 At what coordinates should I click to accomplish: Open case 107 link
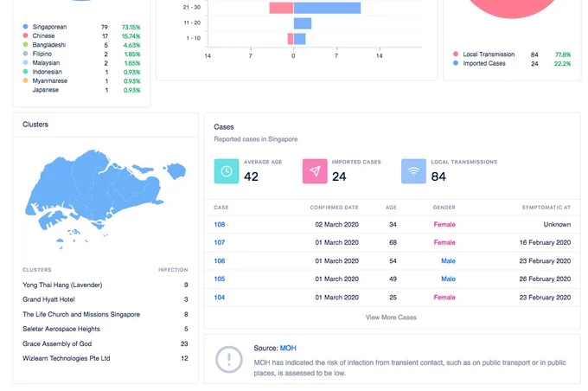click(x=220, y=242)
